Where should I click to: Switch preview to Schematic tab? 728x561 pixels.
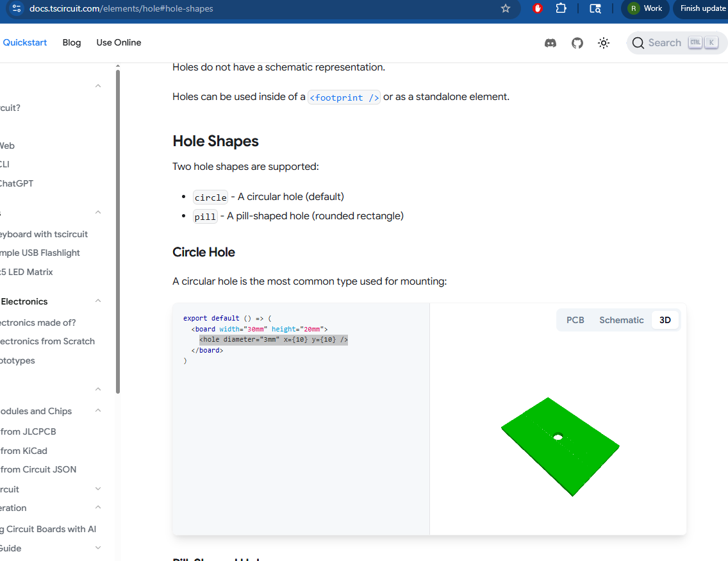tap(621, 320)
